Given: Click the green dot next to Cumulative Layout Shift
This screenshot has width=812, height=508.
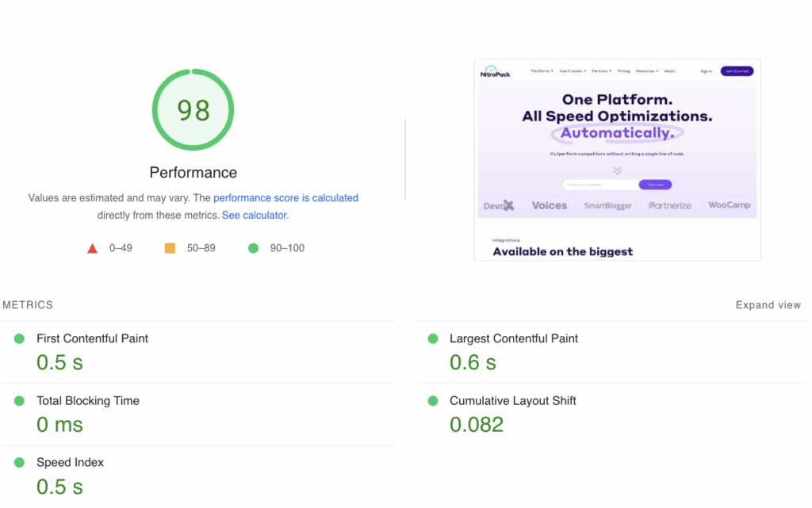Looking at the screenshot, I should point(432,400).
